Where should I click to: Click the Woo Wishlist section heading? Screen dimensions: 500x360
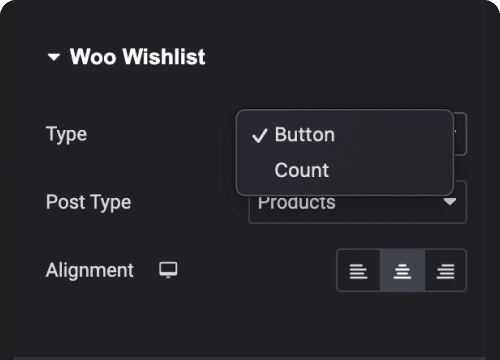point(137,56)
